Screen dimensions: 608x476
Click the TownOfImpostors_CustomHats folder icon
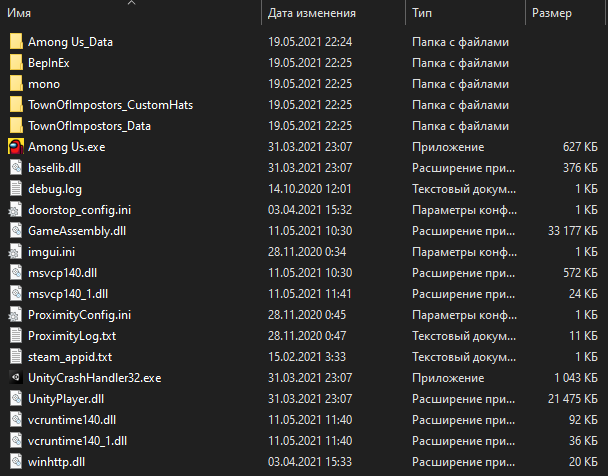click(x=15, y=105)
